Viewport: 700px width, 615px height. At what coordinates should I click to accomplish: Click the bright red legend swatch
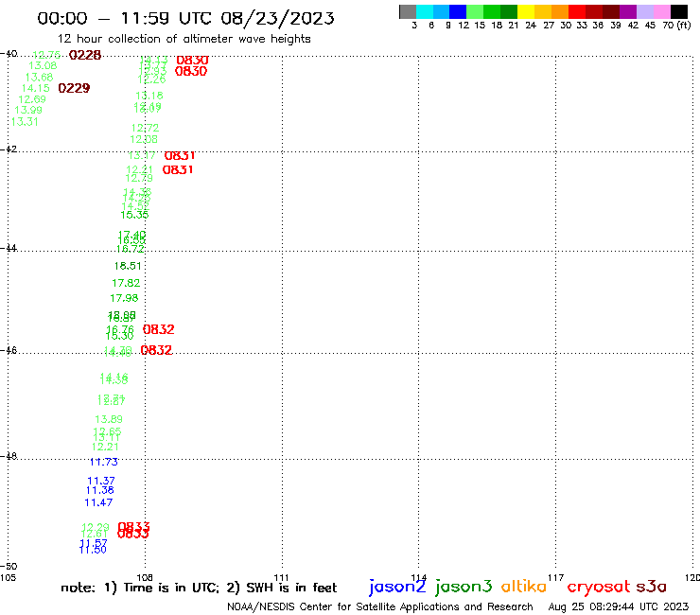point(577,11)
